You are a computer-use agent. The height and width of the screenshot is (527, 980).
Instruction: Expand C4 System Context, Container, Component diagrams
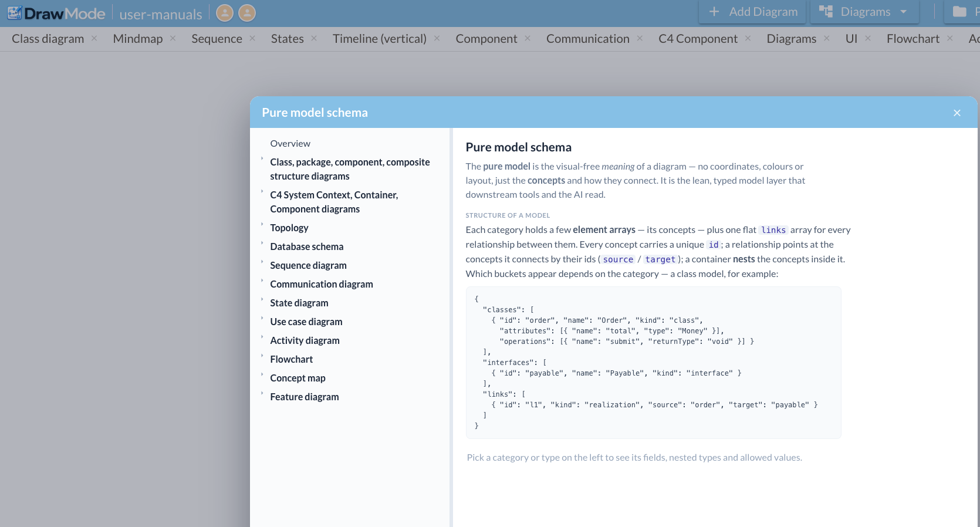pos(262,191)
